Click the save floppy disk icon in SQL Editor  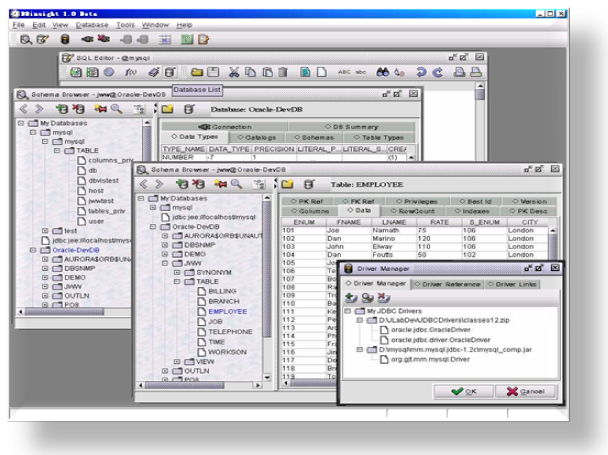pos(213,72)
